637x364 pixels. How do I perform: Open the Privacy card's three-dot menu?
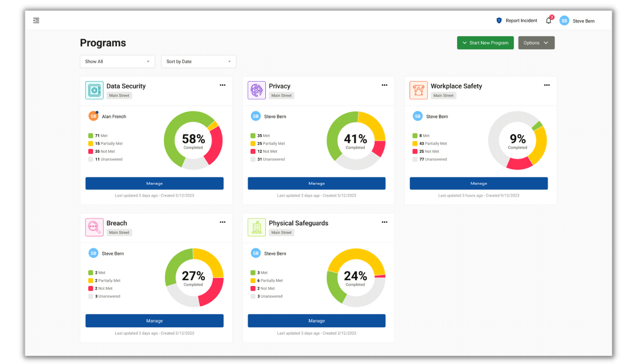coord(384,85)
